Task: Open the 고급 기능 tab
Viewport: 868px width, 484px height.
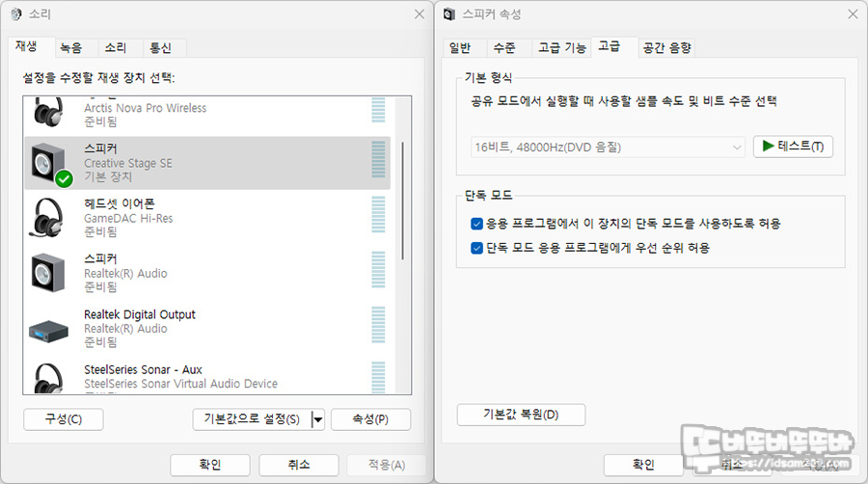Action: click(562, 48)
